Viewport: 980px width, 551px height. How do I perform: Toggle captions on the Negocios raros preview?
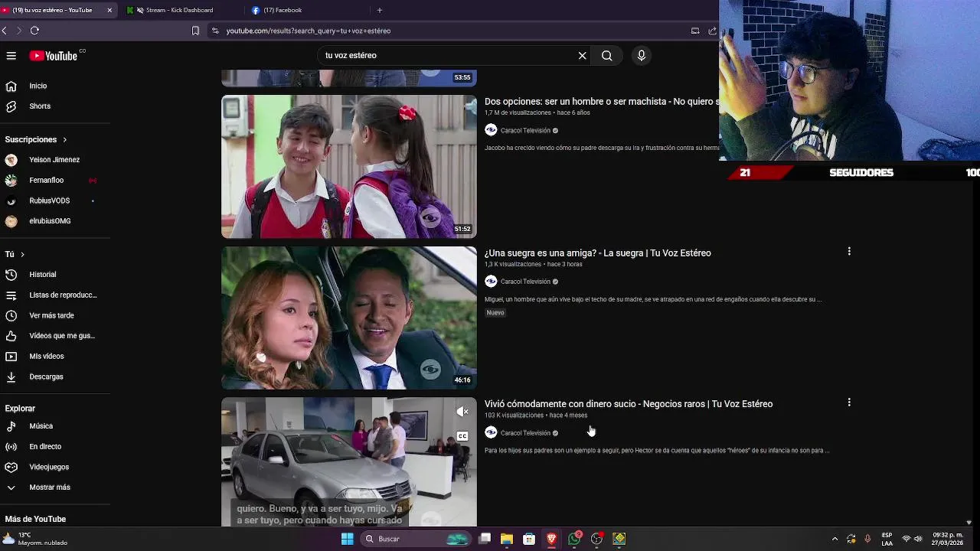(x=462, y=436)
